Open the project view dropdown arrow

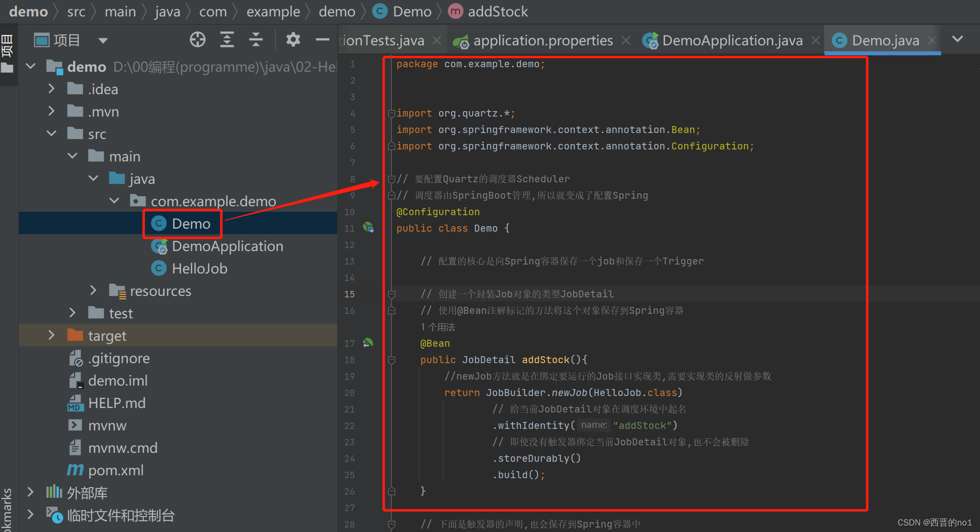[x=103, y=40]
